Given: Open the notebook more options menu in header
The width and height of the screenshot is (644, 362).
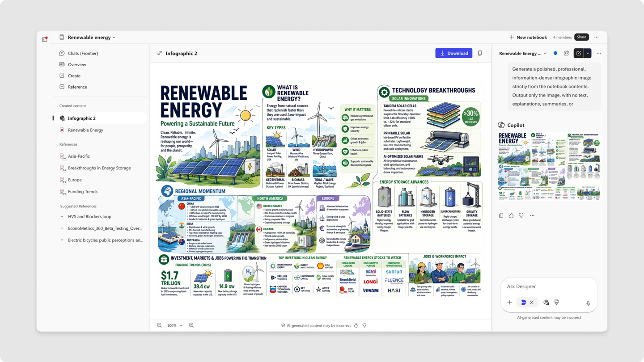Looking at the screenshot, I should tap(596, 37).
